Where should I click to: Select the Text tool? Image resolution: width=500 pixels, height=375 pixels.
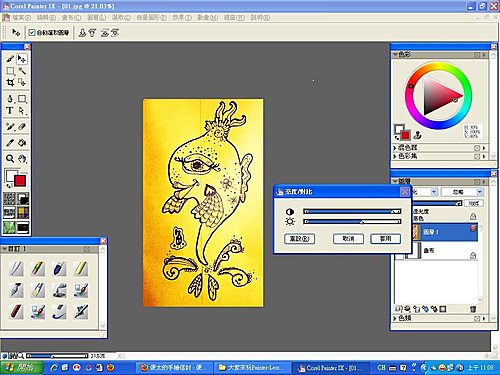coord(10,110)
